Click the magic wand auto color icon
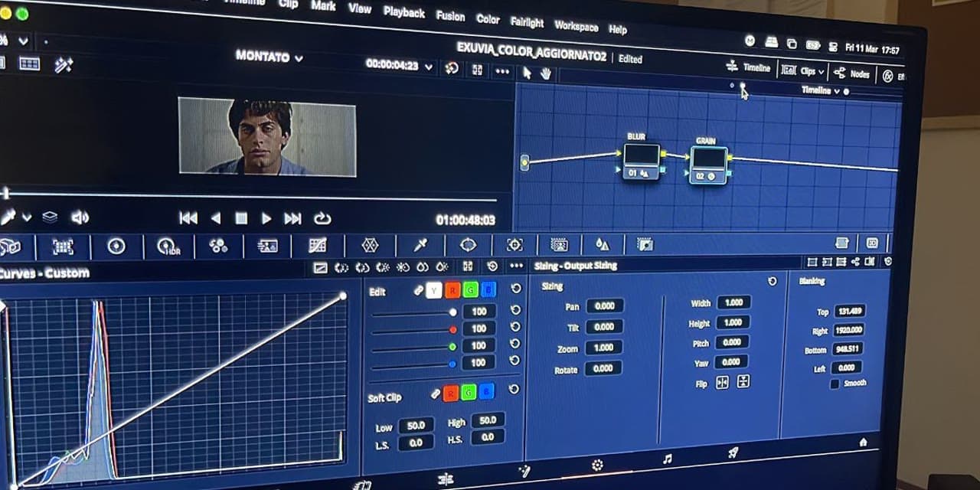Viewport: 980px width, 490px height. pos(63,66)
